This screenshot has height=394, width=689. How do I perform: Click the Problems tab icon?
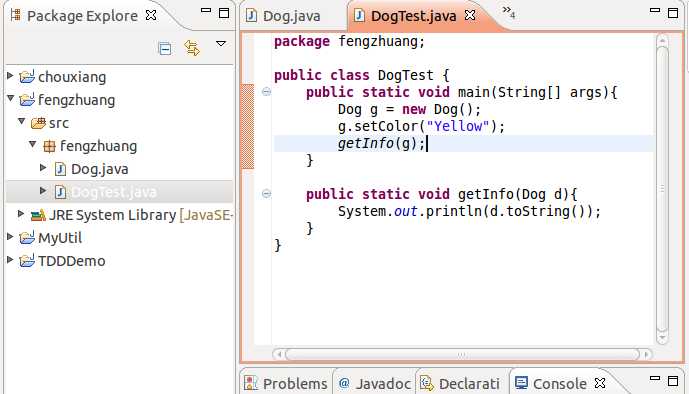[250, 383]
